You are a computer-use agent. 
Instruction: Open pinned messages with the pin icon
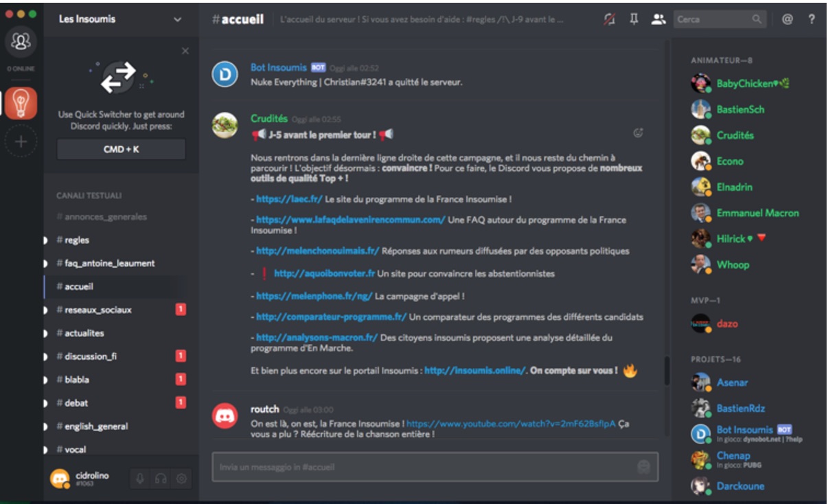tap(634, 19)
